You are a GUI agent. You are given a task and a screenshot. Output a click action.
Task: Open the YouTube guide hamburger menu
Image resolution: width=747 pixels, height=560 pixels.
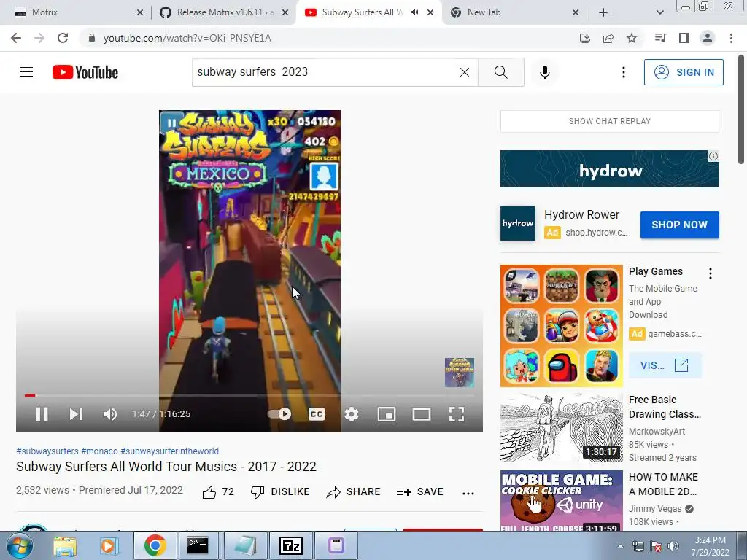(x=26, y=72)
